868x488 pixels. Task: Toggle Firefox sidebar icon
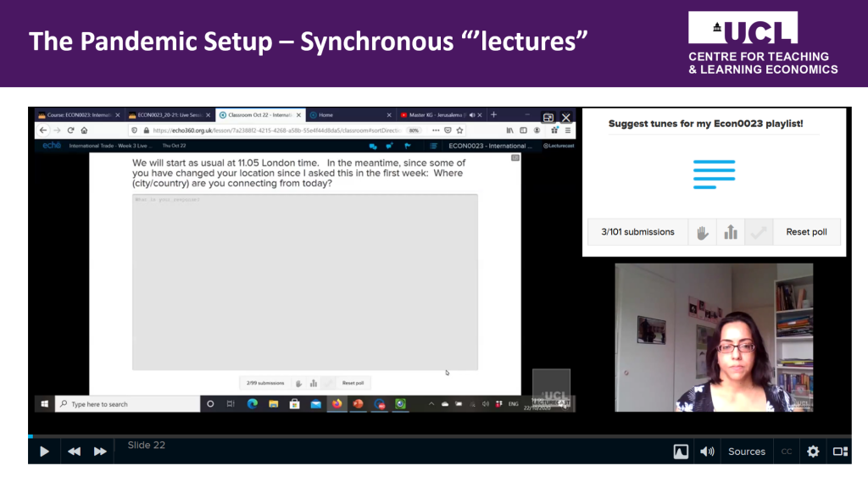[523, 130]
